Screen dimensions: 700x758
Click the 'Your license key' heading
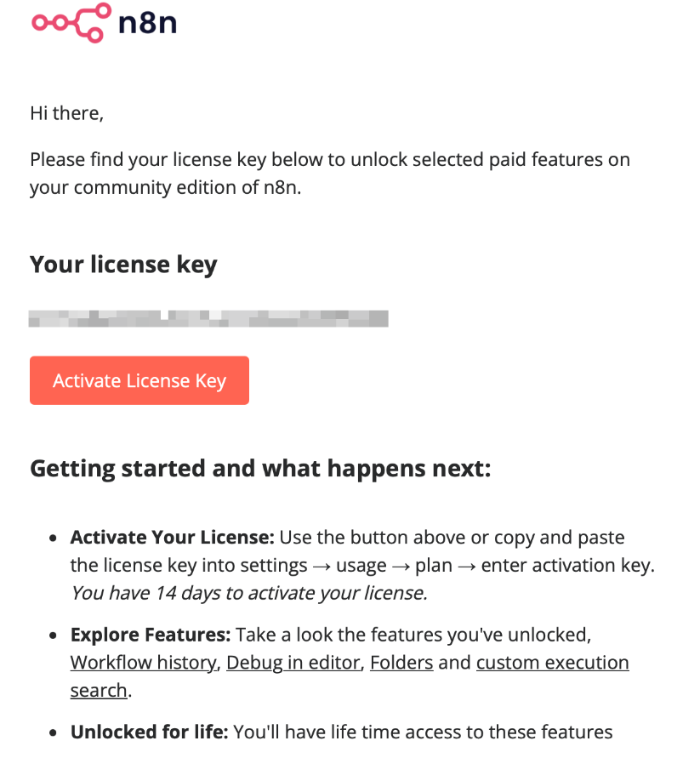pos(122,265)
